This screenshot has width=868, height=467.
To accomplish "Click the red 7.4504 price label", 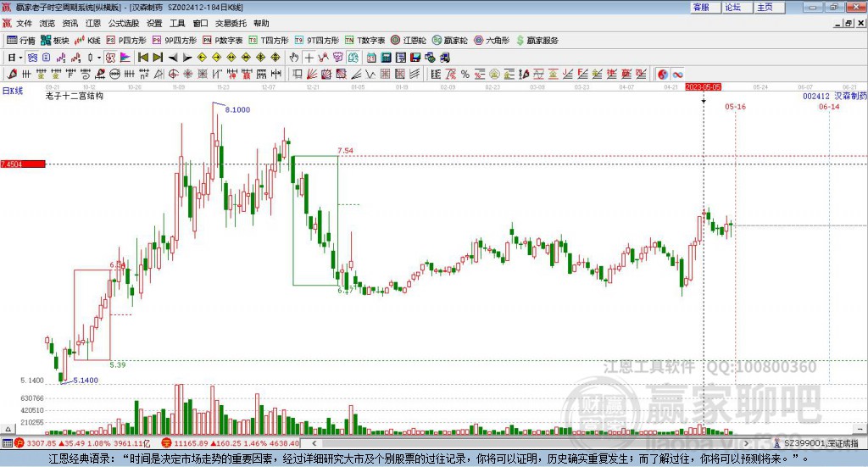I will click(23, 164).
